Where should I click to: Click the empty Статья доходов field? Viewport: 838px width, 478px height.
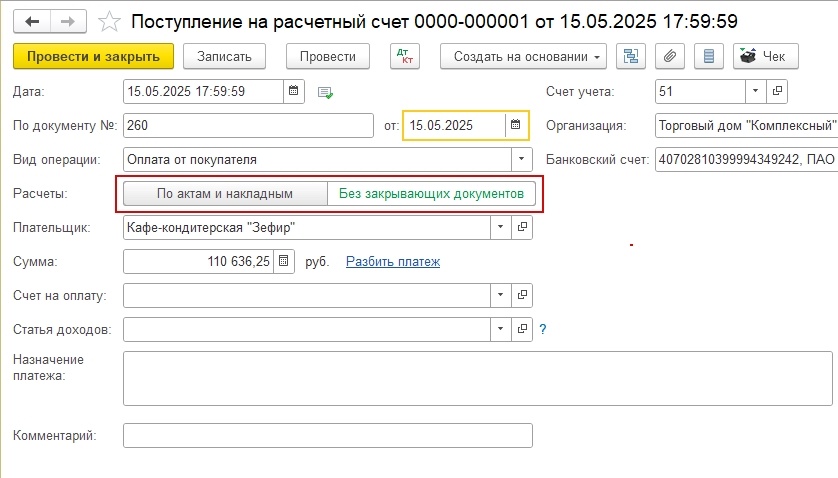tap(307, 329)
